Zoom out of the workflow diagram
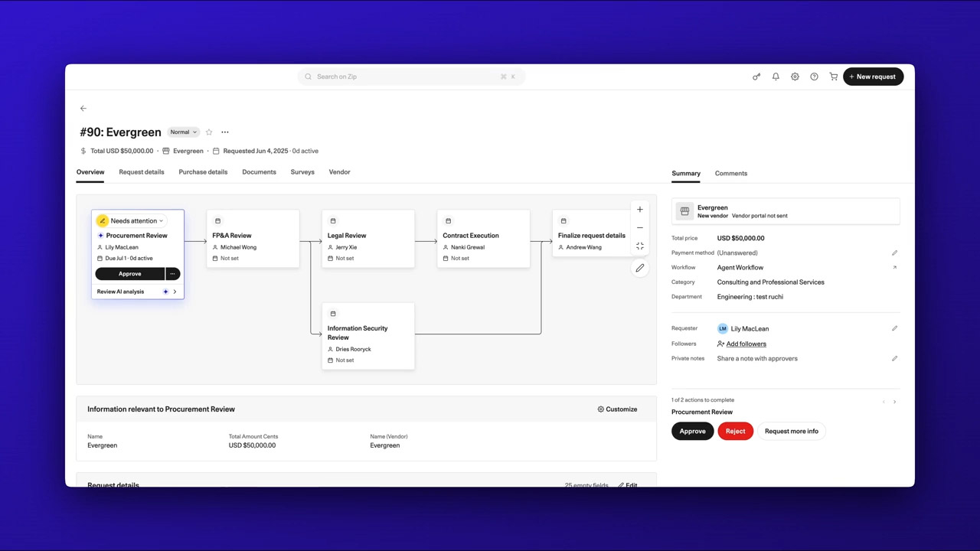 coord(640,228)
